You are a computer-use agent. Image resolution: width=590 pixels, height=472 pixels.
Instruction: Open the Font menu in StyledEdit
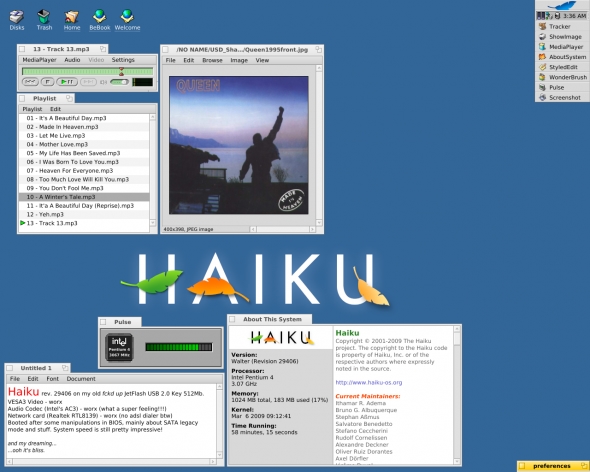[52, 379]
